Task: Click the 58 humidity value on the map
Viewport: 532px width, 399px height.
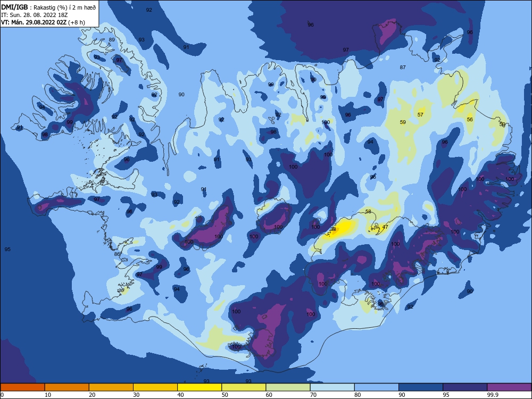Action: point(368,212)
